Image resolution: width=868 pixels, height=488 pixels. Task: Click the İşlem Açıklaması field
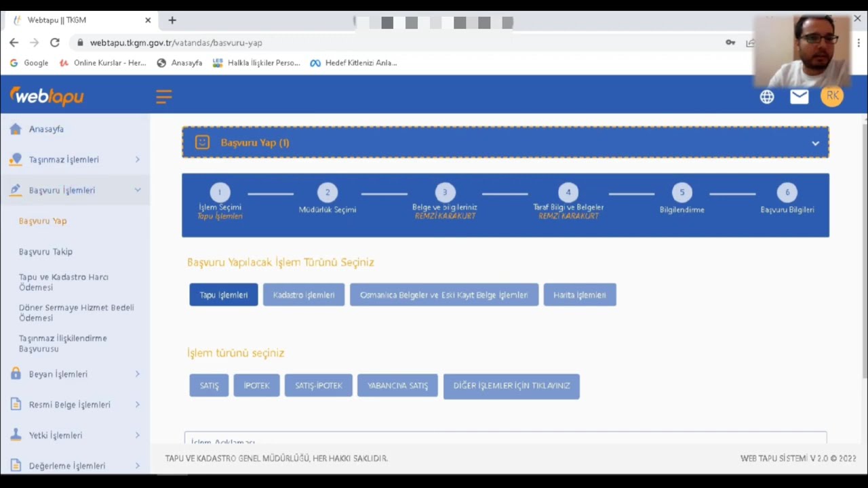tap(505, 439)
